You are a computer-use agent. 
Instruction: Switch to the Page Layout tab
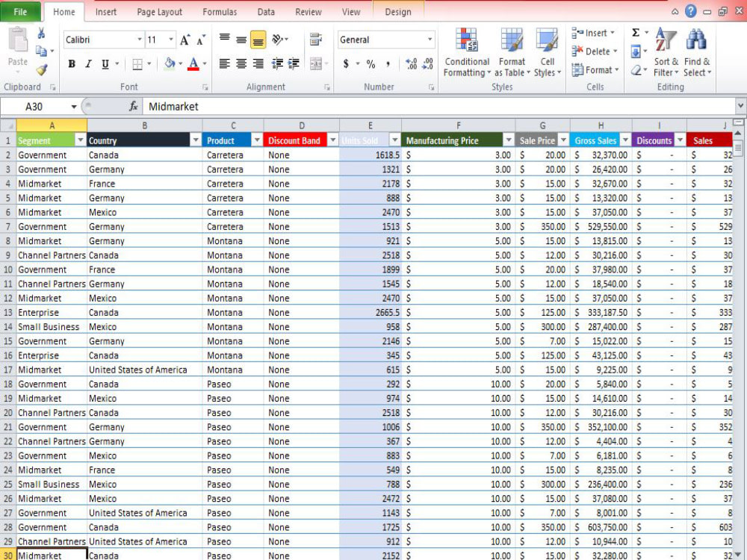158,11
